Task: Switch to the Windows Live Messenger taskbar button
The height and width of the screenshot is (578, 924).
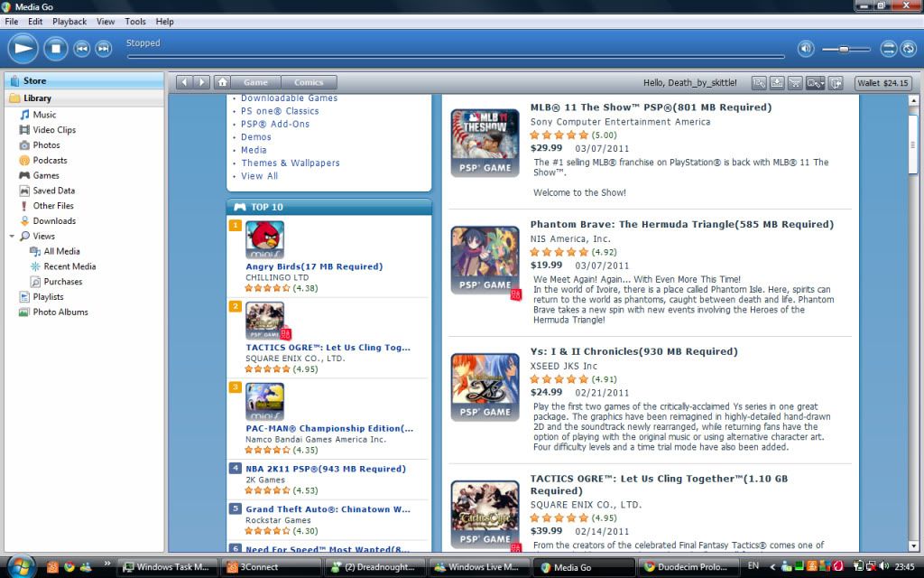Action: point(477,567)
